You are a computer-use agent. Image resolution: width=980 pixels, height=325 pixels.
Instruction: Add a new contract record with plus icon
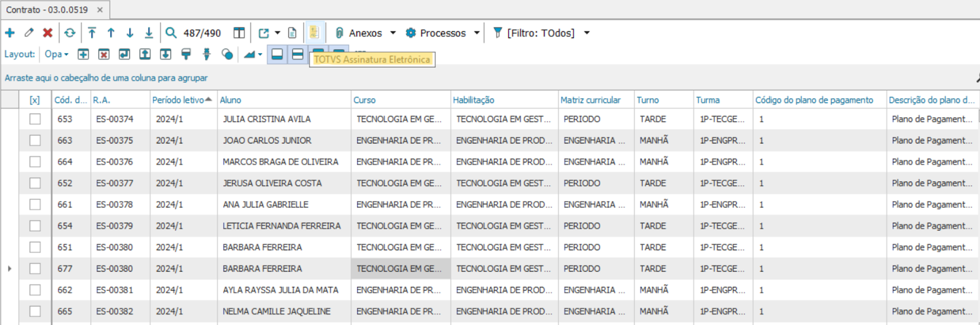point(10,32)
